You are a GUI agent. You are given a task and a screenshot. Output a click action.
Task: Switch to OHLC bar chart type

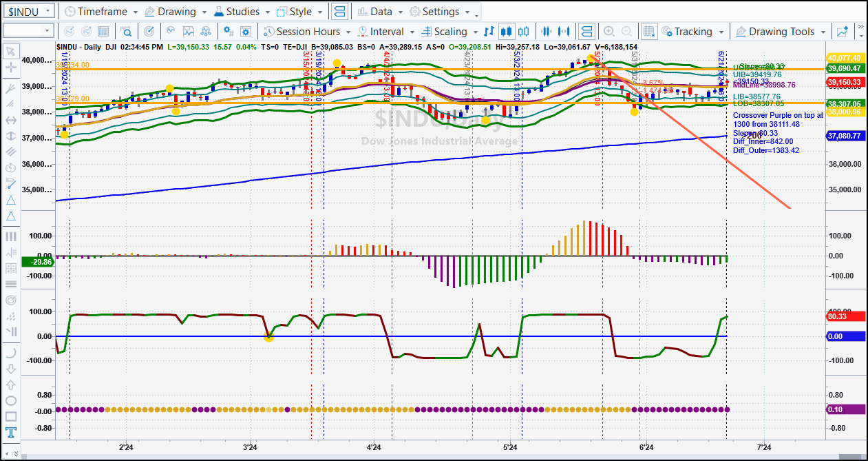tap(489, 31)
